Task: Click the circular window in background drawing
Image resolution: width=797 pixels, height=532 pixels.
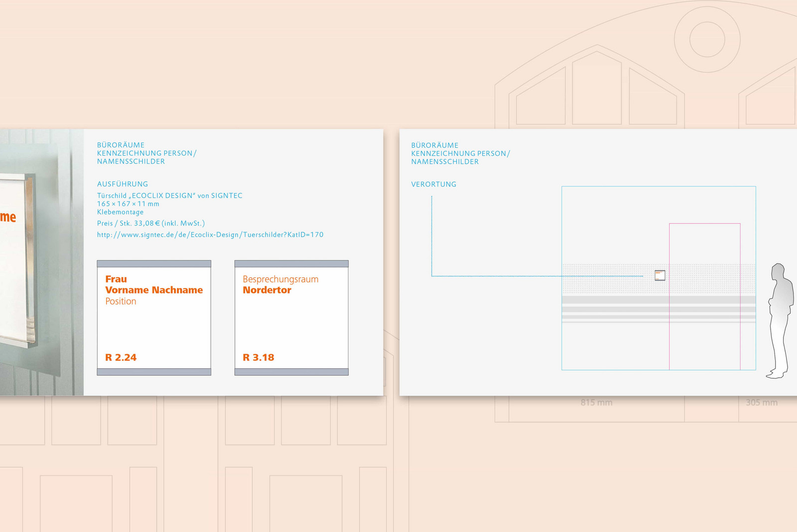Action: (x=707, y=39)
